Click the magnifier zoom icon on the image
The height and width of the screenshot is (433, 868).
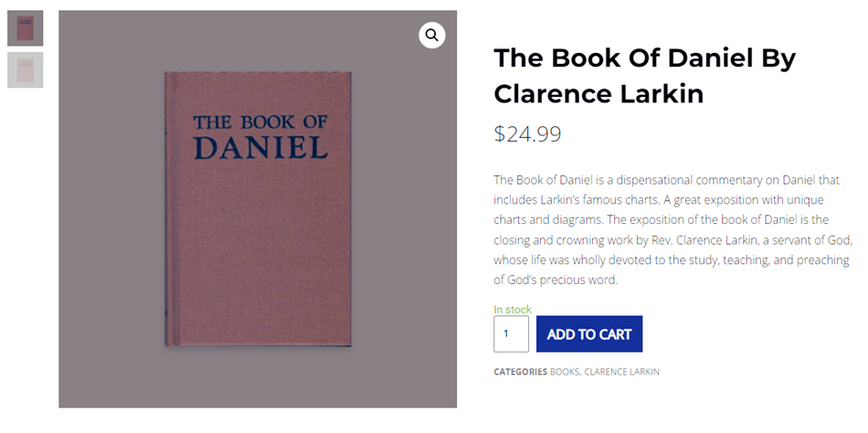click(432, 35)
